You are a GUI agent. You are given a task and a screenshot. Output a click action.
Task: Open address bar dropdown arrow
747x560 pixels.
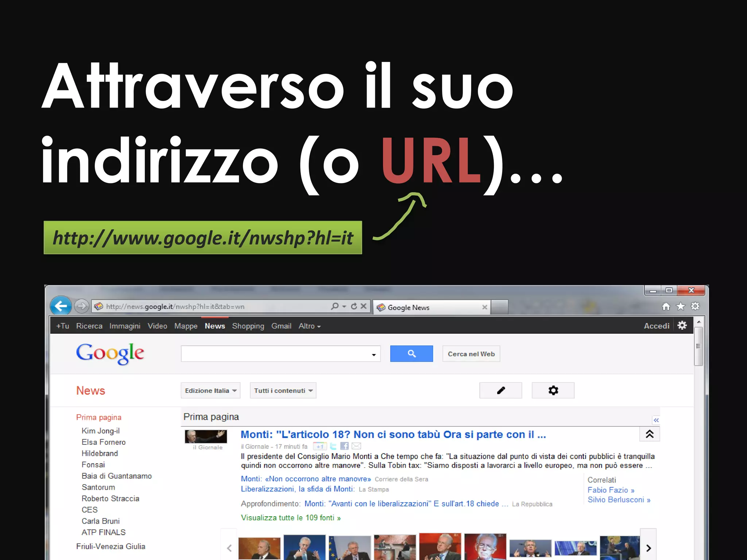tap(344, 307)
